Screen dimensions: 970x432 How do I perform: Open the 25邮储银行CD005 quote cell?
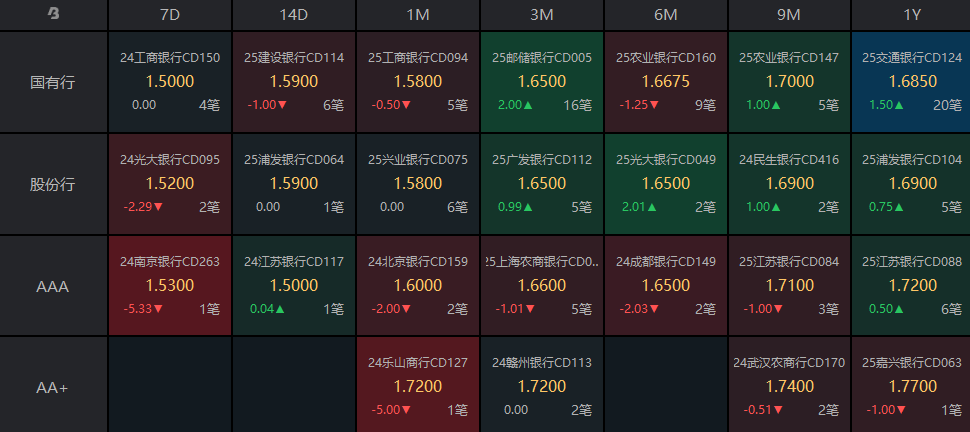542,82
